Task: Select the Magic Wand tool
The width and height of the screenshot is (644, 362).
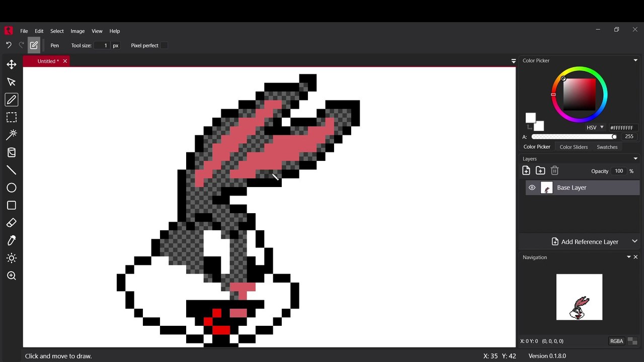Action: coord(12,135)
